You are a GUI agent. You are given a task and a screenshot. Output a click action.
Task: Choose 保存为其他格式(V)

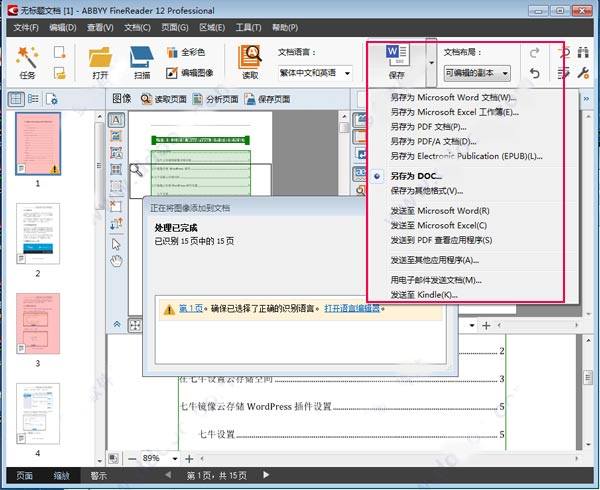427,190
